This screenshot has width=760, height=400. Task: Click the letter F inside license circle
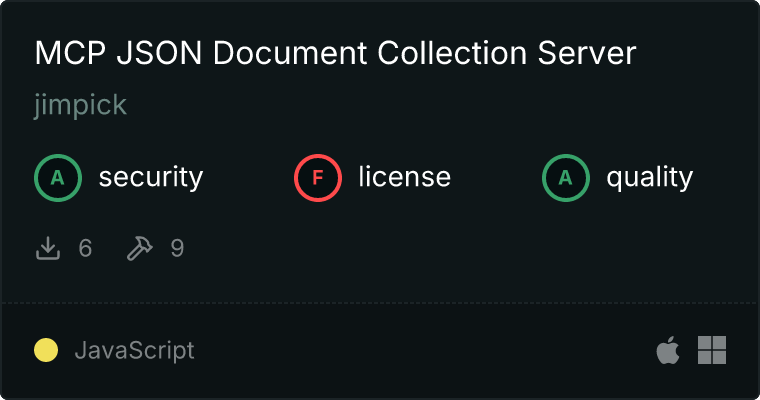click(317, 178)
